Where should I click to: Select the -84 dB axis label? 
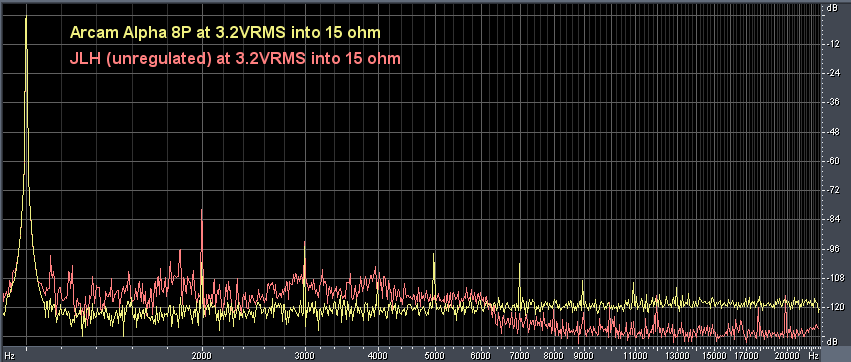click(x=833, y=220)
